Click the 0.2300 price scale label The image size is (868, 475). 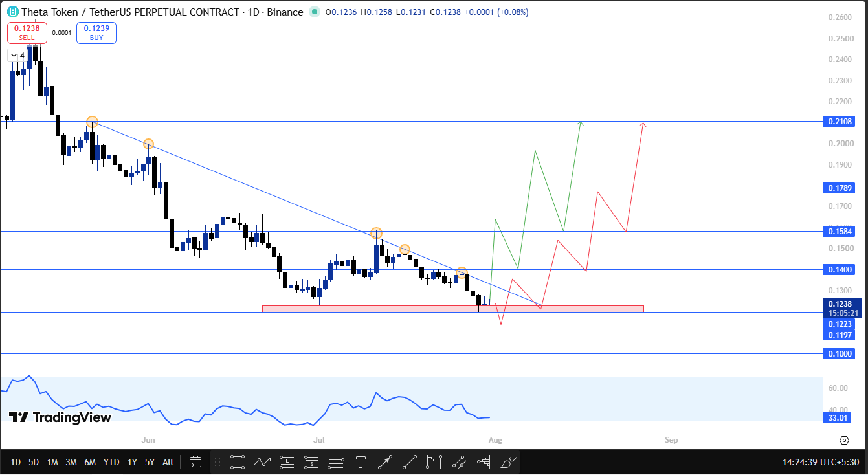coord(840,81)
